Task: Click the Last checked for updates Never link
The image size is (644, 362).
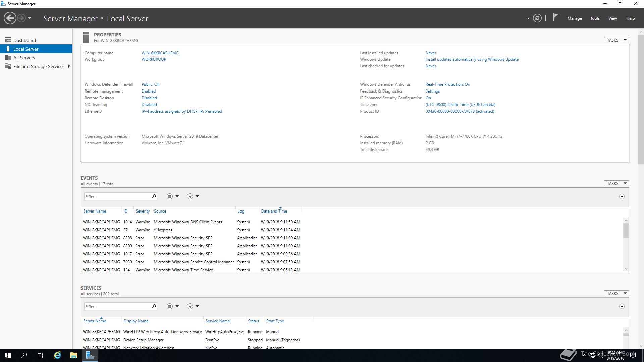Action: coord(431,66)
